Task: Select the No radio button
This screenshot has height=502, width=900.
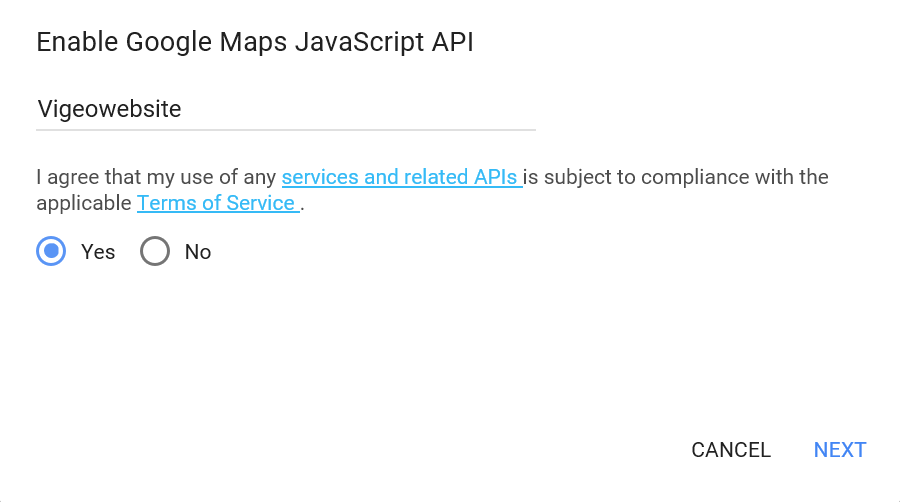Action: click(155, 251)
